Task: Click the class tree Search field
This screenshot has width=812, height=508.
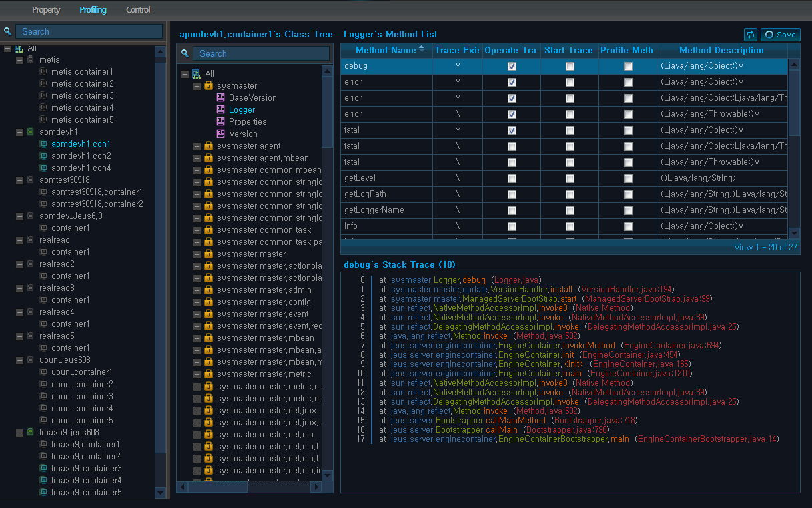Action: [x=261, y=53]
